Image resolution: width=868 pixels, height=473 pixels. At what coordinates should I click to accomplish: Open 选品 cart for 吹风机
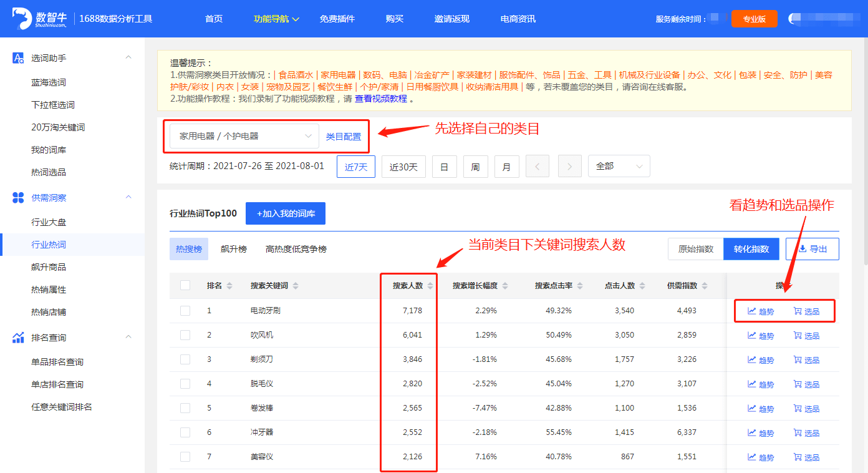806,336
